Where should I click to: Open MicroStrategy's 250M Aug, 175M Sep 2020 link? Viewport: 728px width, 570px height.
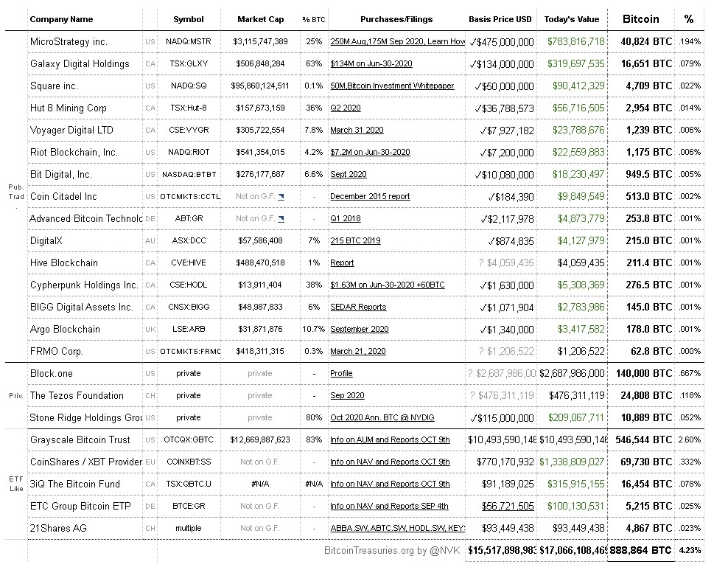pos(397,42)
